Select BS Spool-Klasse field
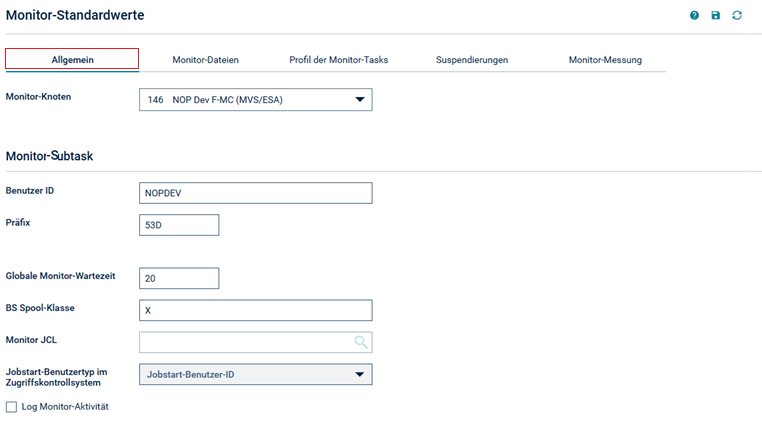The width and height of the screenshot is (762, 441). coord(256,310)
